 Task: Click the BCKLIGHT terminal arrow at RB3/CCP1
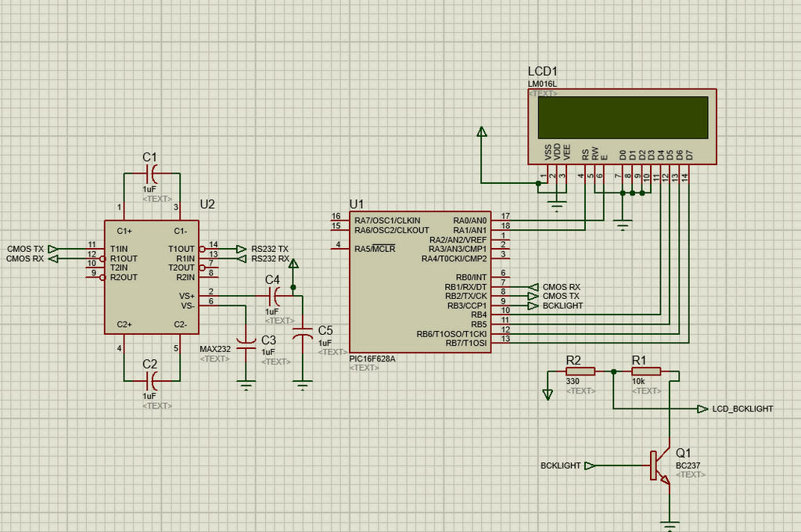533,306
